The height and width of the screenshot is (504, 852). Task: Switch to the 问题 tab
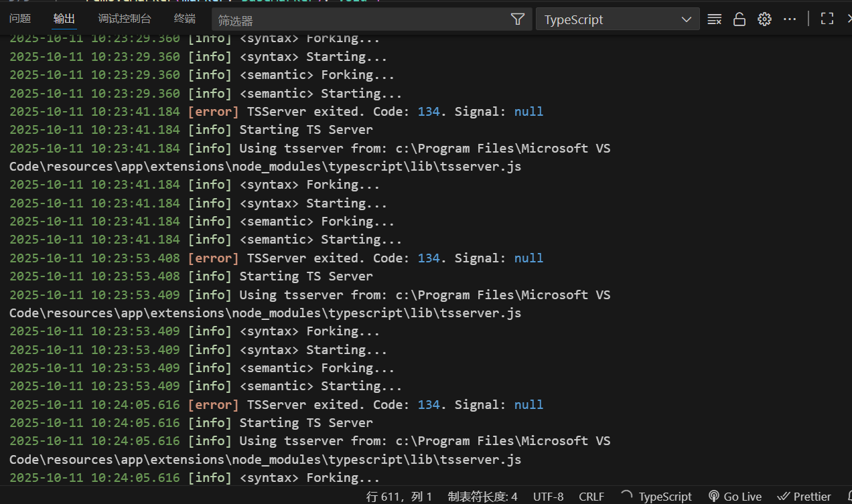pos(20,18)
